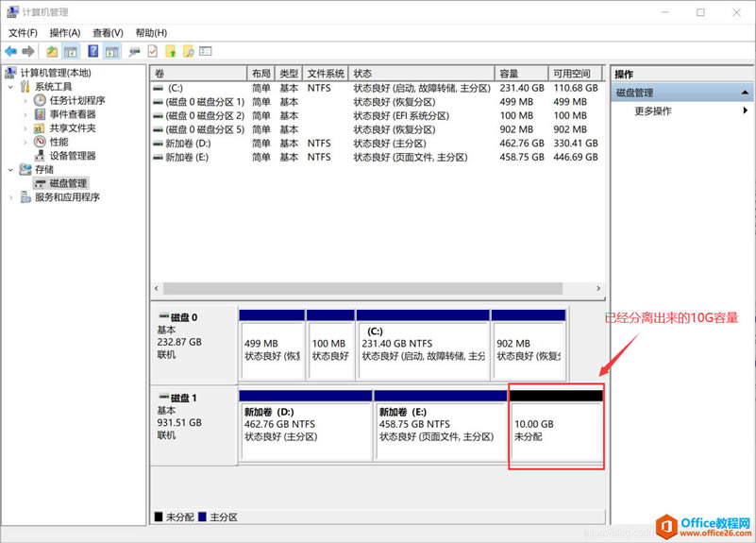Select Shared Folders (共享文件夹) icon
Viewport: 756px width, 543px height.
[x=40, y=128]
